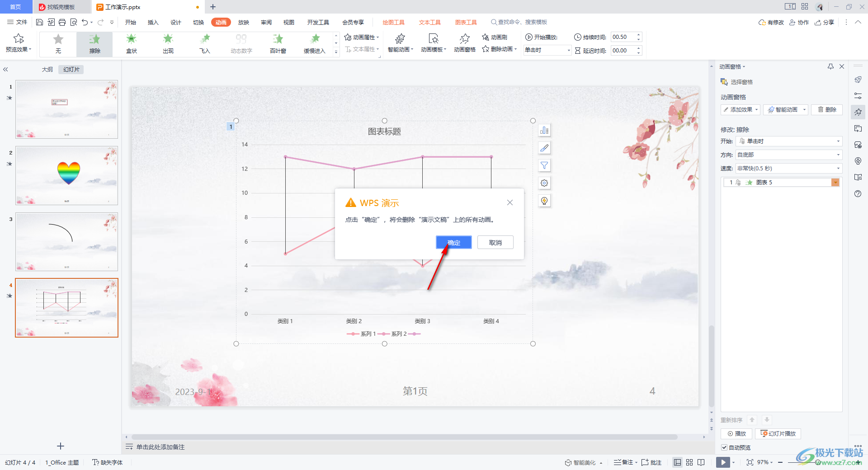Click the print icon in quick toolbar
Screen dimensions: 868x470
click(x=62, y=22)
